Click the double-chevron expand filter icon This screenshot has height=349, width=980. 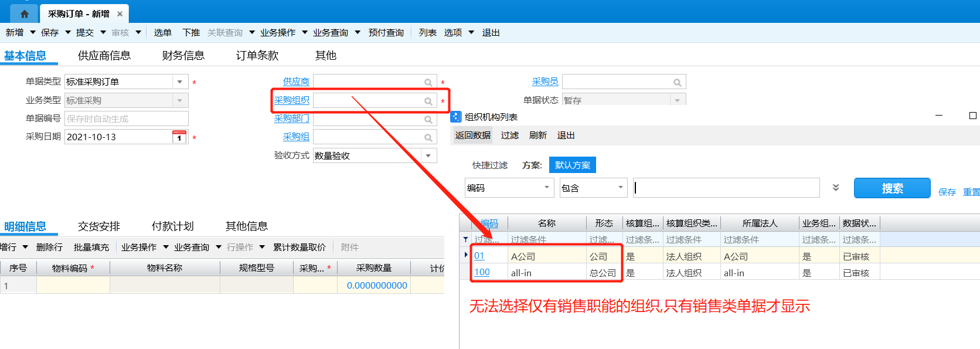click(836, 188)
